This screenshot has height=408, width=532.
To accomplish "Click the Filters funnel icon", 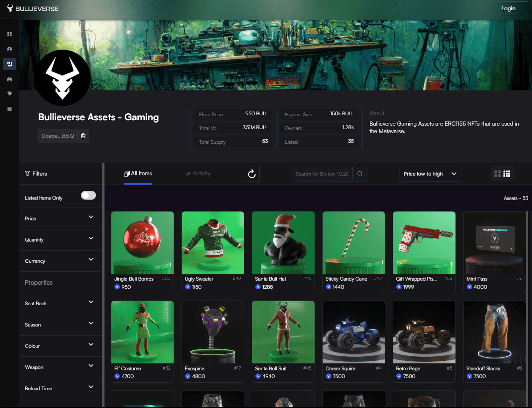I will pos(28,174).
